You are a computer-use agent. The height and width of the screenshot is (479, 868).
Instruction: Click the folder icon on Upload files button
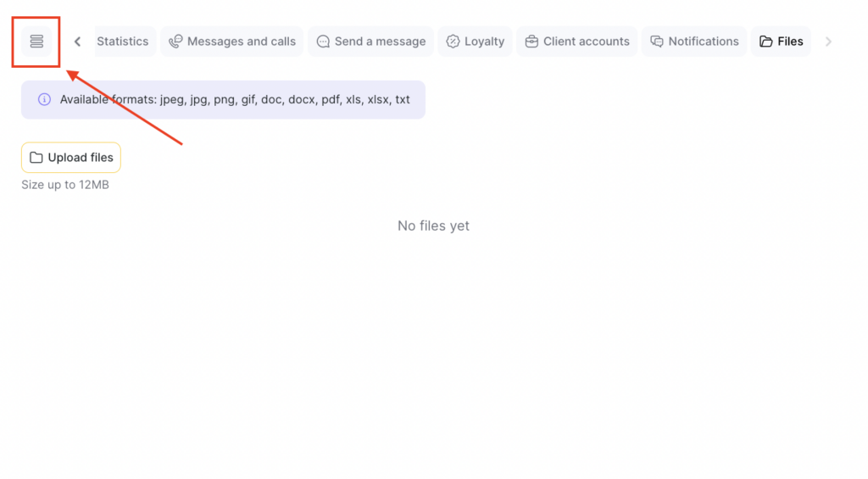[x=36, y=158]
